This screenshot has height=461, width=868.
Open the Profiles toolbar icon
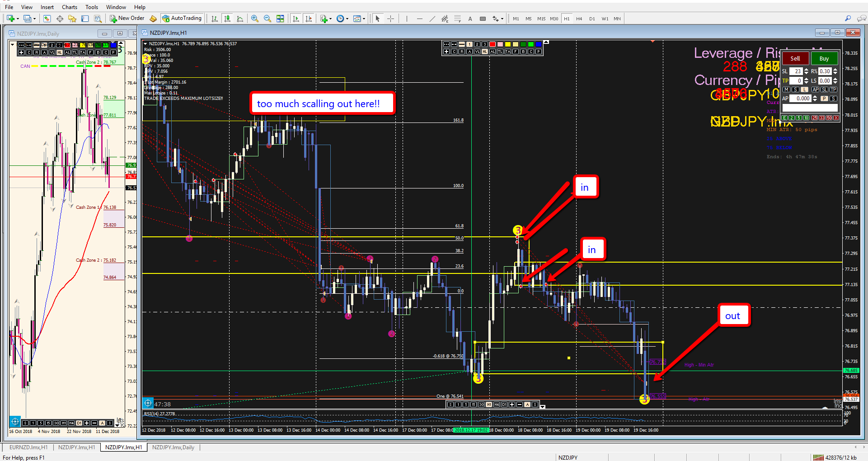27,19
